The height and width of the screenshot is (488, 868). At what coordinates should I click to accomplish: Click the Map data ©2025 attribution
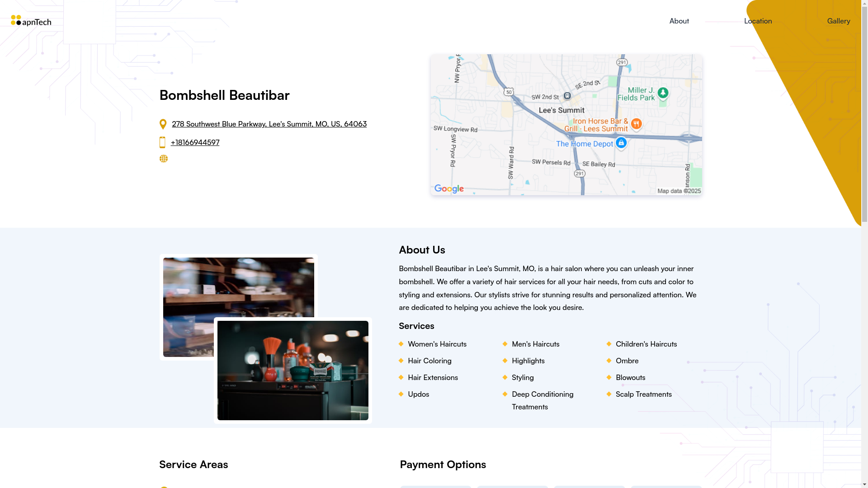click(x=679, y=191)
